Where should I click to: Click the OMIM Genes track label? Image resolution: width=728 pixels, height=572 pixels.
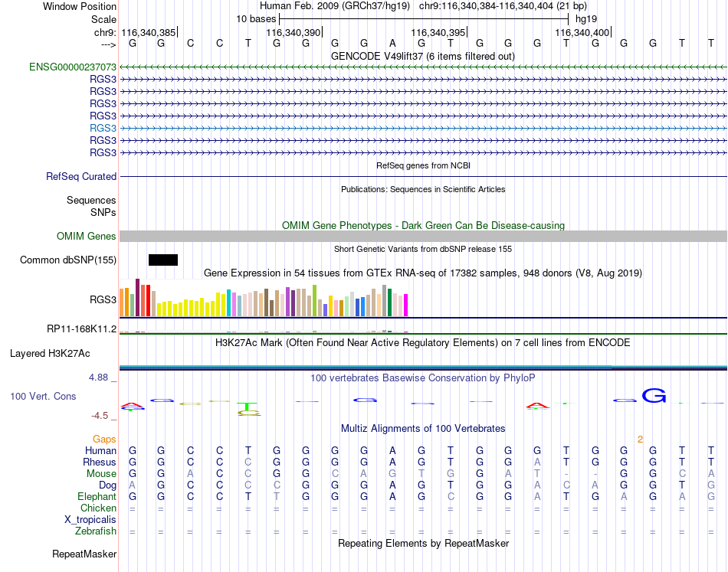(x=86, y=236)
